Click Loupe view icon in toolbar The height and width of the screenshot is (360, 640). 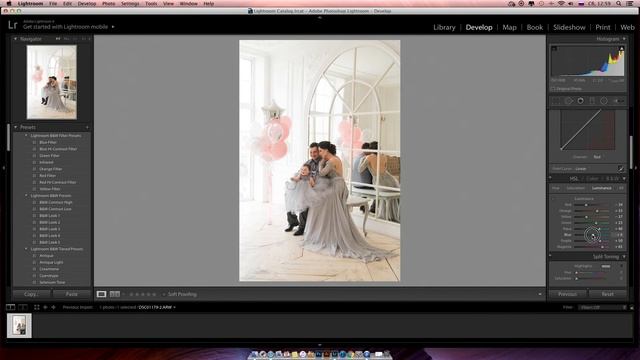click(101, 294)
